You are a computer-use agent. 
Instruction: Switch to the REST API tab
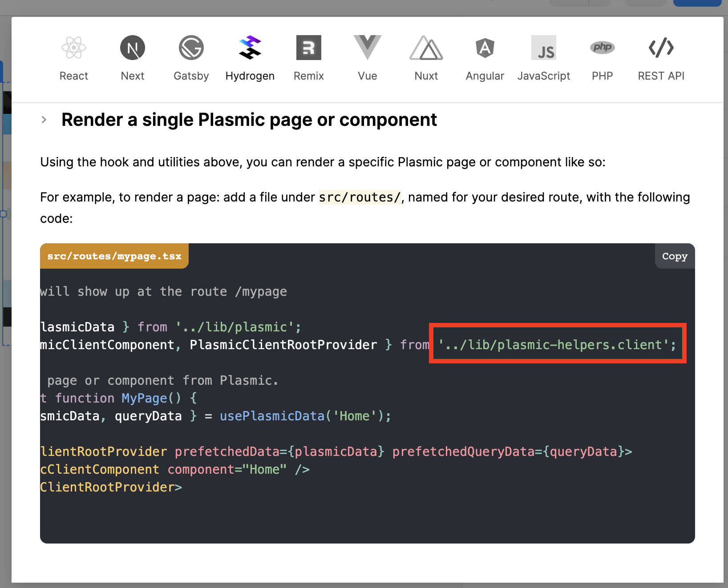click(661, 58)
